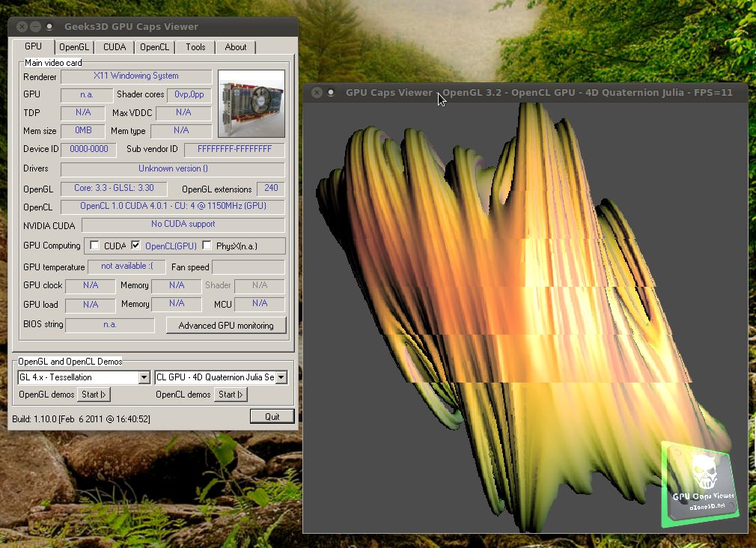Viewport: 756px width, 548px height.
Task: Click the No CUDA support field
Action: (x=183, y=225)
